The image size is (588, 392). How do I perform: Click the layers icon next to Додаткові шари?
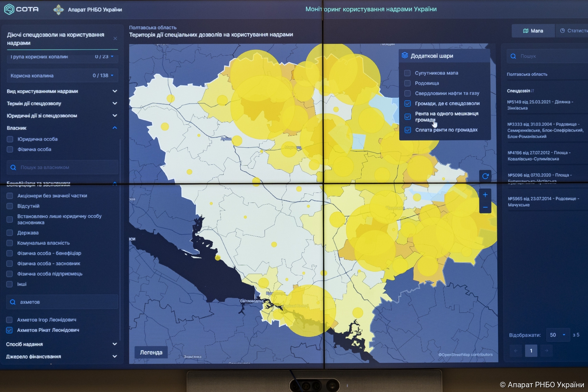405,56
